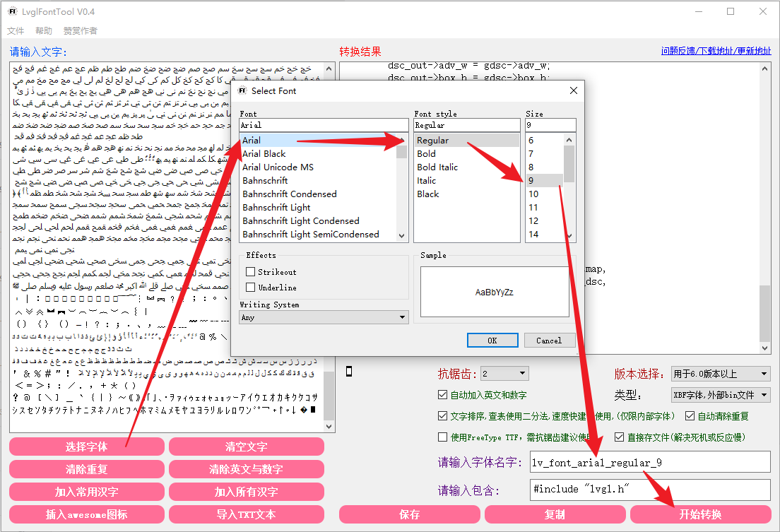
Task: Click the 复制 button
Action: [555, 514]
